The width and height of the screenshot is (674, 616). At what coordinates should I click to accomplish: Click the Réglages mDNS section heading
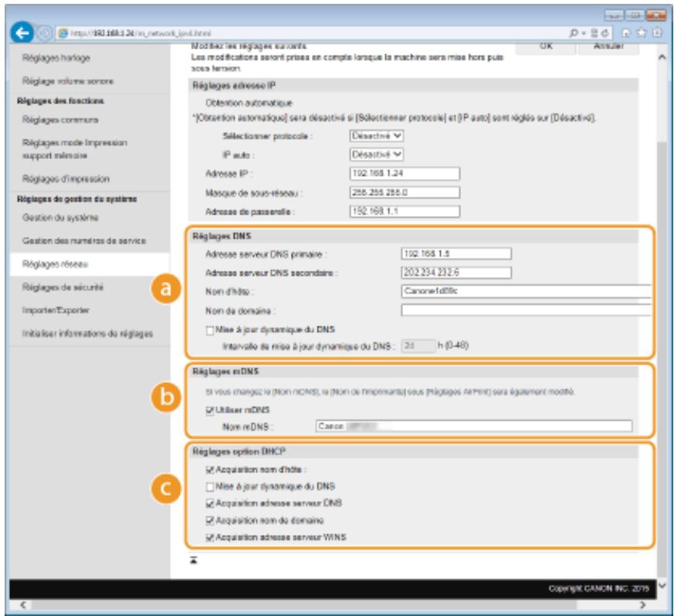point(225,371)
